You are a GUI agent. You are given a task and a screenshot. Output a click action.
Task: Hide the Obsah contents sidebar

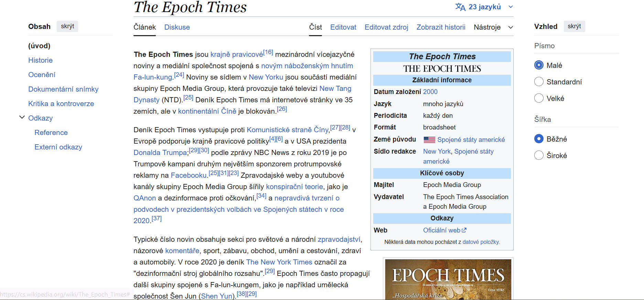pyautogui.click(x=67, y=26)
